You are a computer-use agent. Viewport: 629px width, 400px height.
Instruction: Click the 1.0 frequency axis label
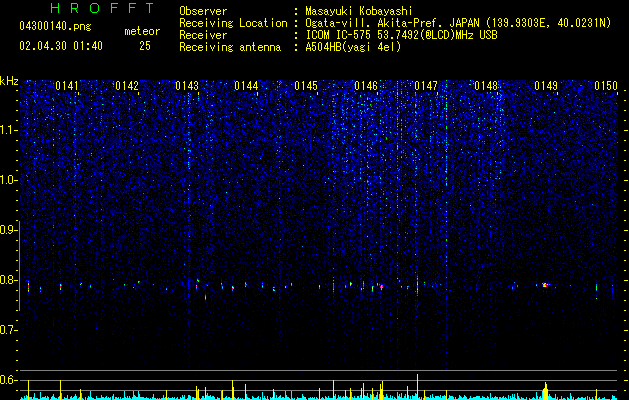click(9, 180)
